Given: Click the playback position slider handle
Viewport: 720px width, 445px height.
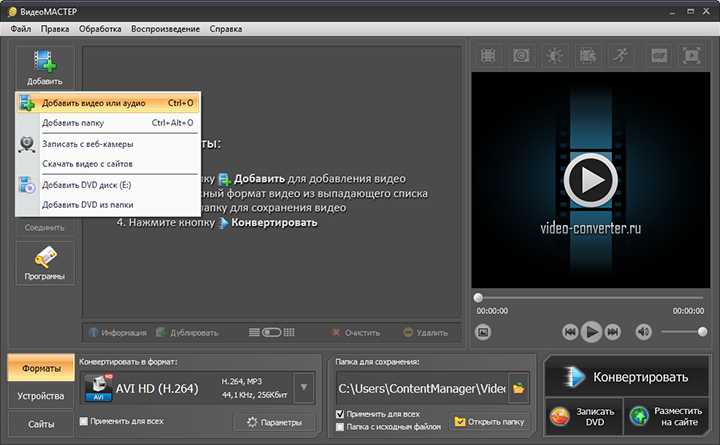Looking at the screenshot, I should 478,298.
